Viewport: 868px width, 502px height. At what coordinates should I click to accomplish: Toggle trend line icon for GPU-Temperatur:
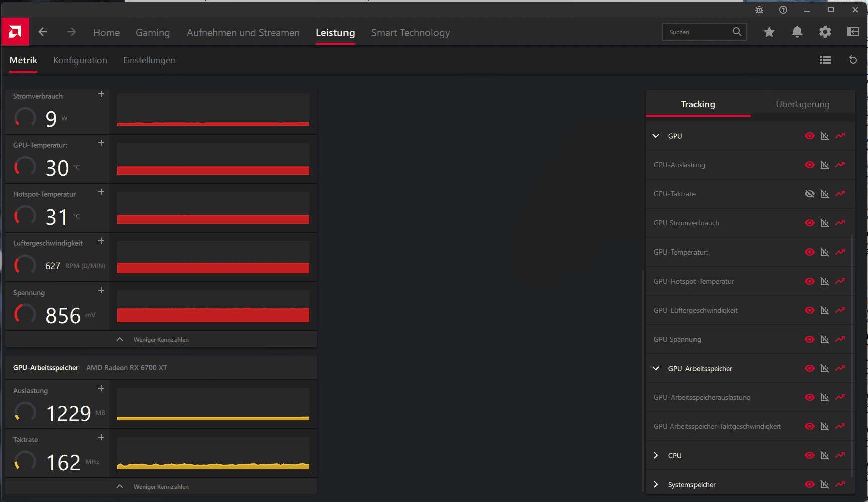tap(840, 252)
